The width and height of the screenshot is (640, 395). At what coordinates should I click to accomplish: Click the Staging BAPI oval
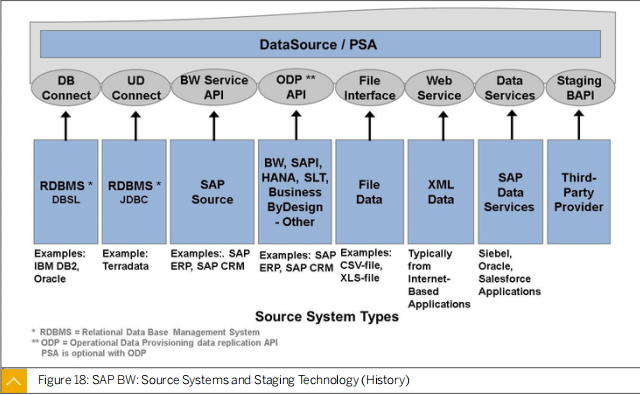click(x=580, y=88)
